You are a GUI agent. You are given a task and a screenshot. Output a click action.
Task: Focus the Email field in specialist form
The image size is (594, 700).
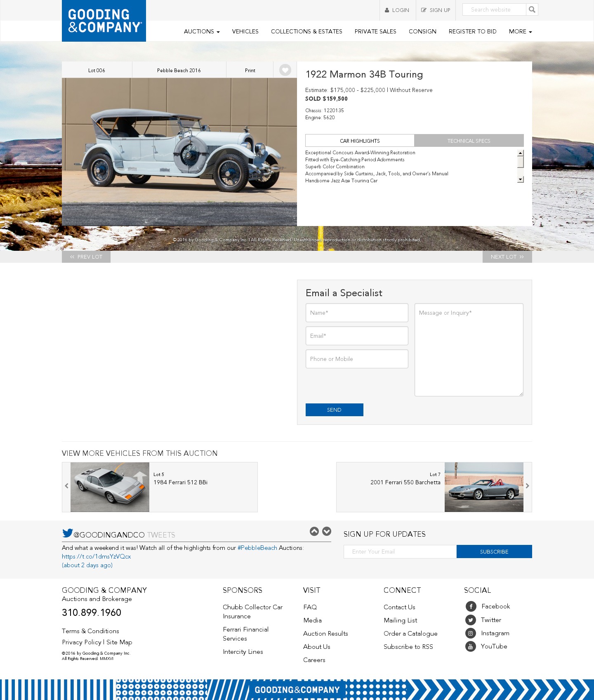357,336
